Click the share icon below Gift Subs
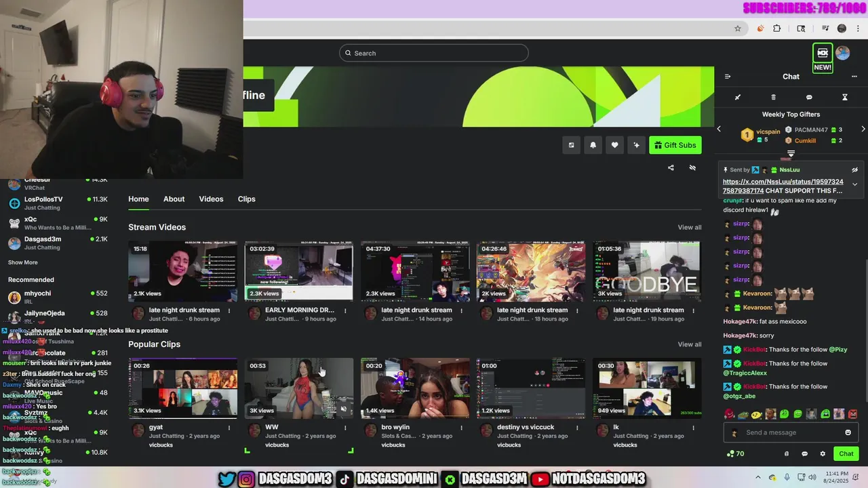The height and width of the screenshot is (488, 868). (x=671, y=167)
